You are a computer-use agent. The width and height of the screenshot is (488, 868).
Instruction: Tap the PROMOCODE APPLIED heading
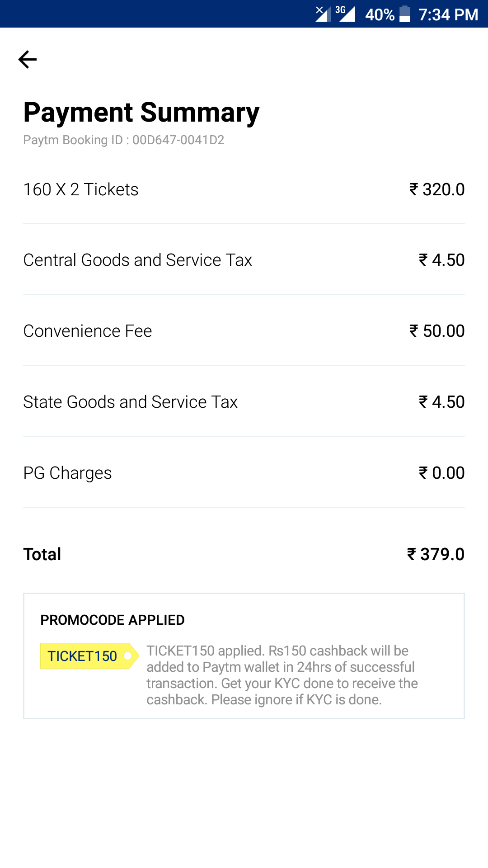coord(113,620)
